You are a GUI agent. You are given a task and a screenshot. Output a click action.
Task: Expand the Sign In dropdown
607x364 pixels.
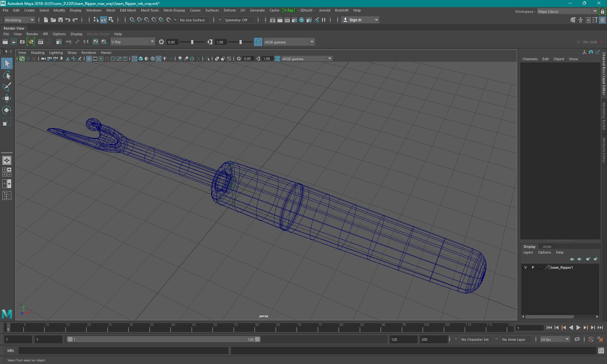click(x=360, y=20)
